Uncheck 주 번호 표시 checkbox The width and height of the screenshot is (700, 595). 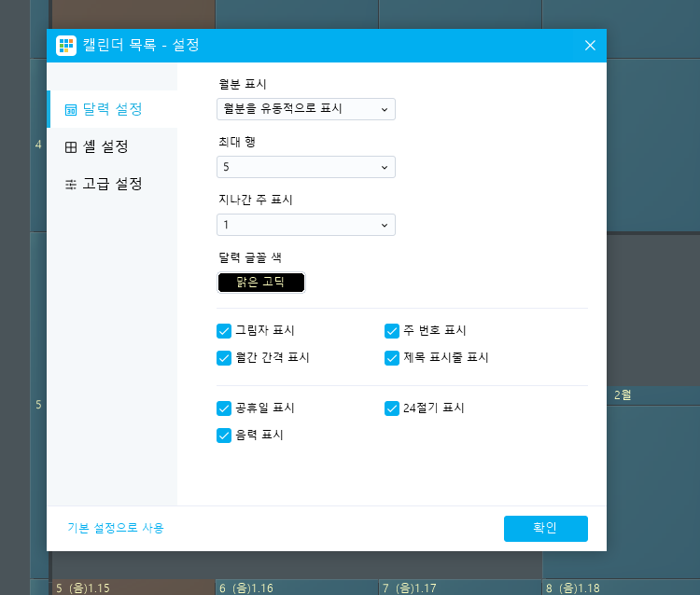[392, 331]
